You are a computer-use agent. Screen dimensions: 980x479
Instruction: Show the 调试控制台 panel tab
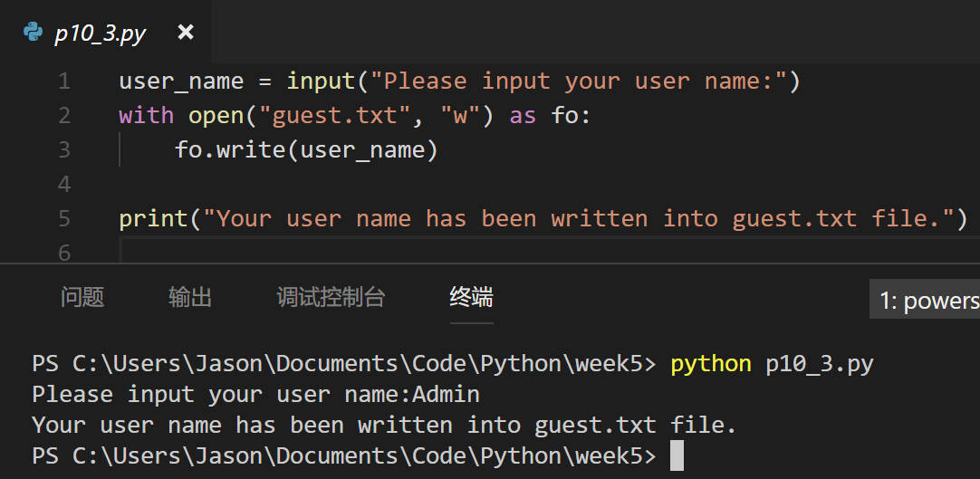click(x=331, y=297)
